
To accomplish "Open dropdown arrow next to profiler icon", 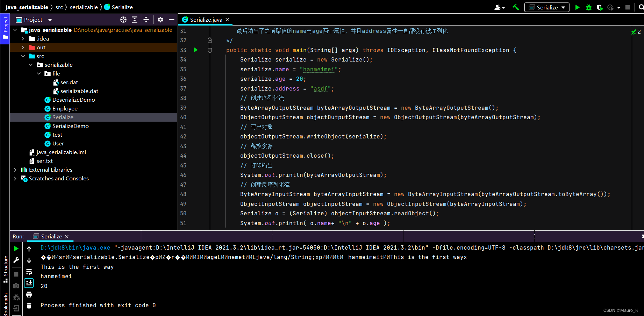I will 619,7.
